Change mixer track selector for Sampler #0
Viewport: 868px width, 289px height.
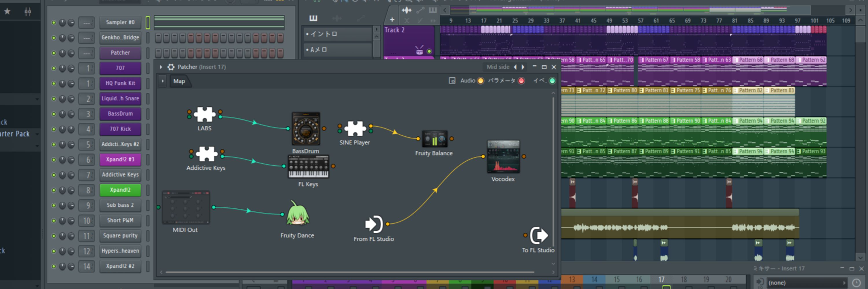87,23
